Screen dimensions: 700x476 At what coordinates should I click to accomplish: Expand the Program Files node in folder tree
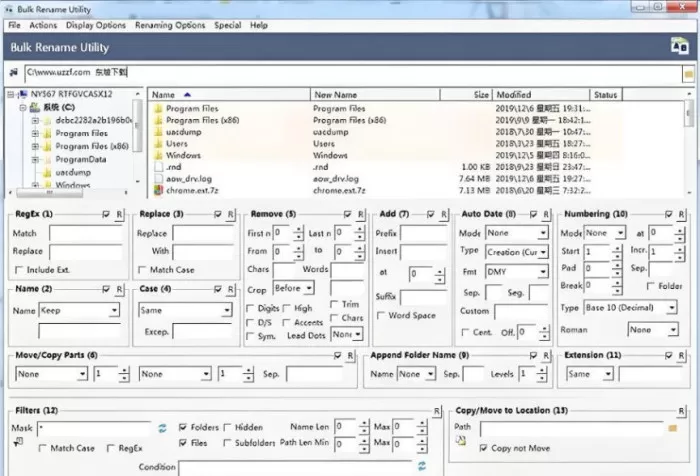pyautogui.click(x=35, y=134)
